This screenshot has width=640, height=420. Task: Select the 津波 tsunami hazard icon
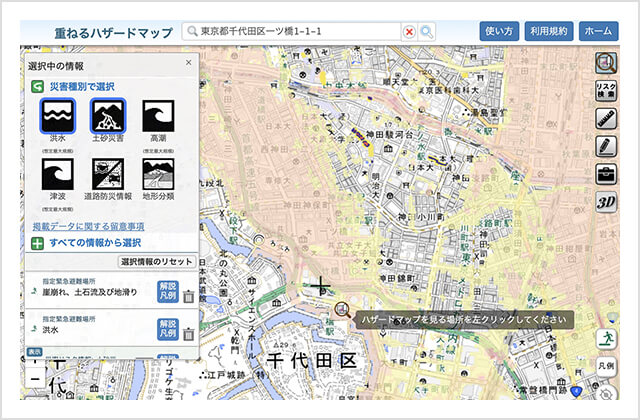[x=58, y=174]
